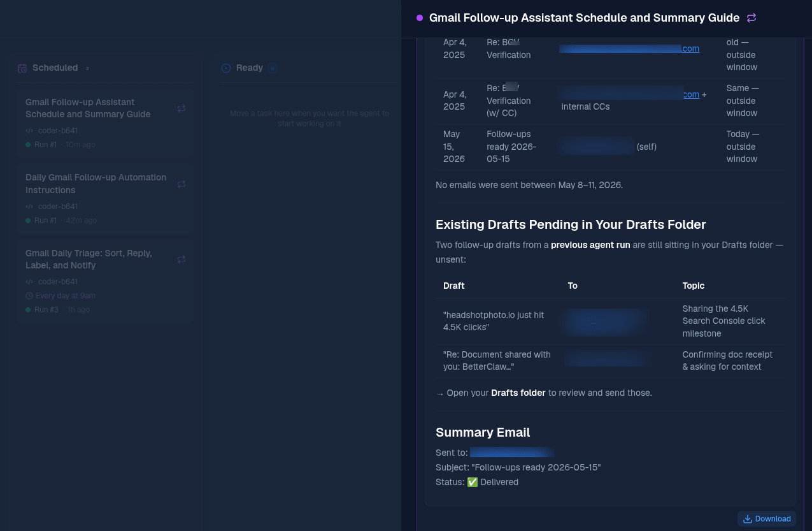Click the download arrow icon
812x531 pixels.
coord(748,519)
